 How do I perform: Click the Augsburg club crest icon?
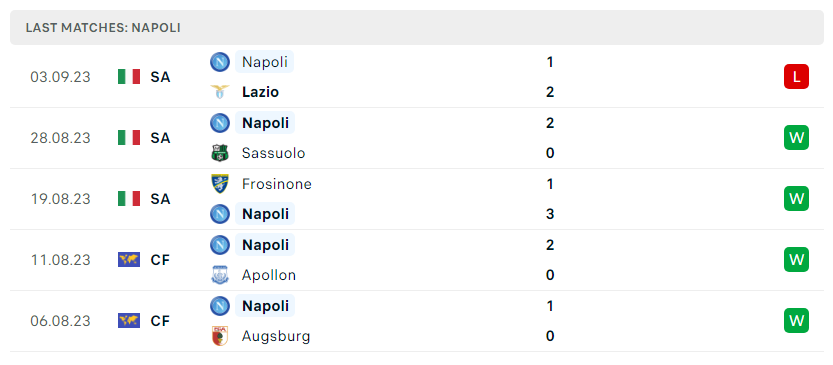(219, 336)
